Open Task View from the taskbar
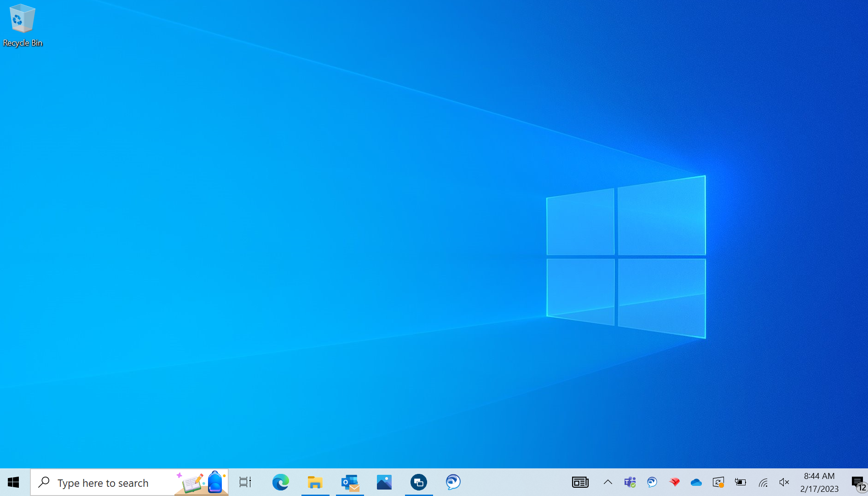This screenshot has width=868, height=496. click(245, 482)
